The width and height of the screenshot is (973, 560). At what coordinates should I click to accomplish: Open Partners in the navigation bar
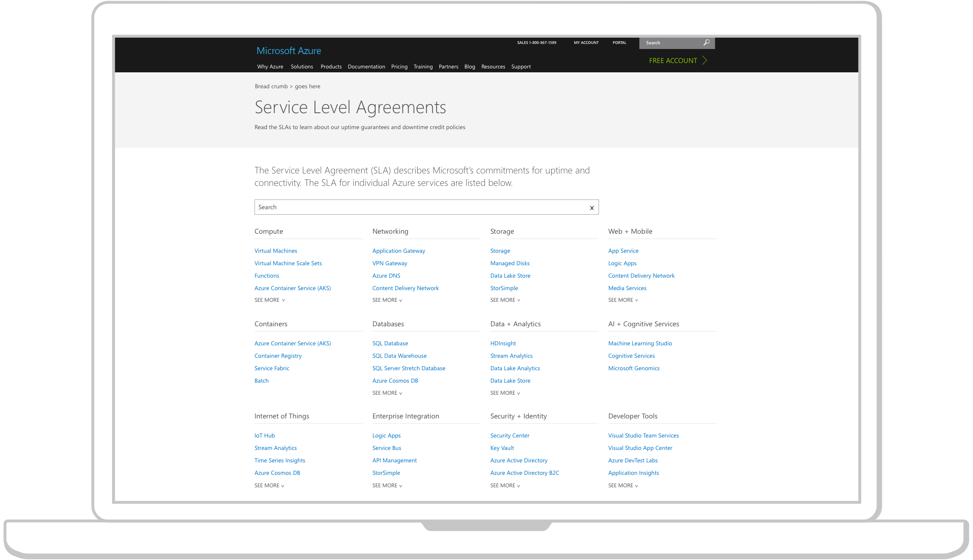click(448, 66)
